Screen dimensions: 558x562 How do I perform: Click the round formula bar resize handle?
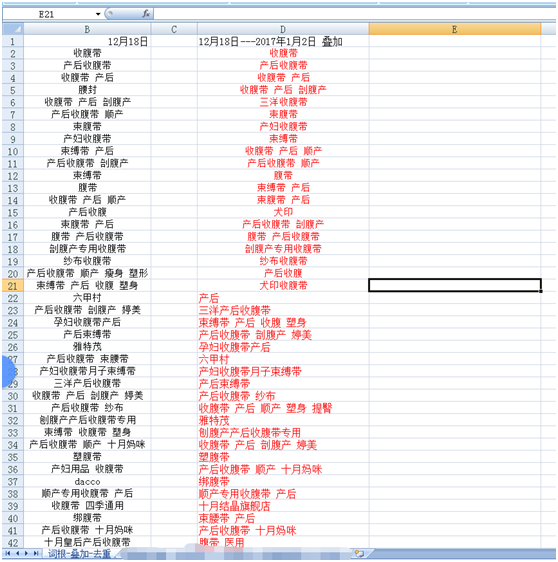(x=110, y=14)
